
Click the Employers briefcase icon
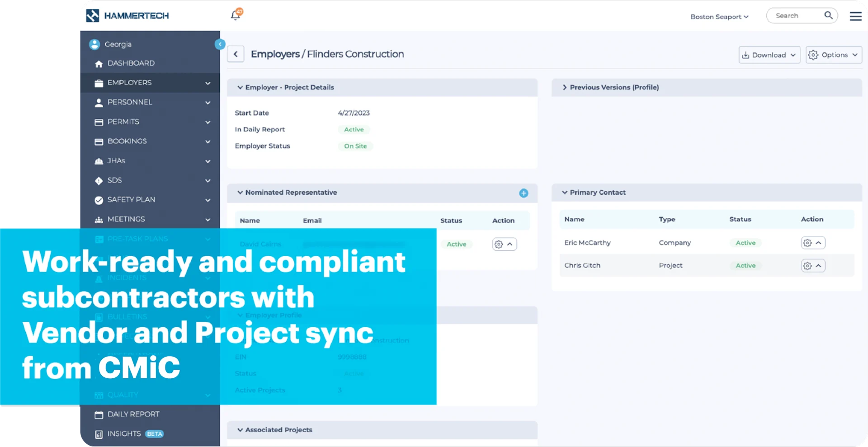pos(99,83)
